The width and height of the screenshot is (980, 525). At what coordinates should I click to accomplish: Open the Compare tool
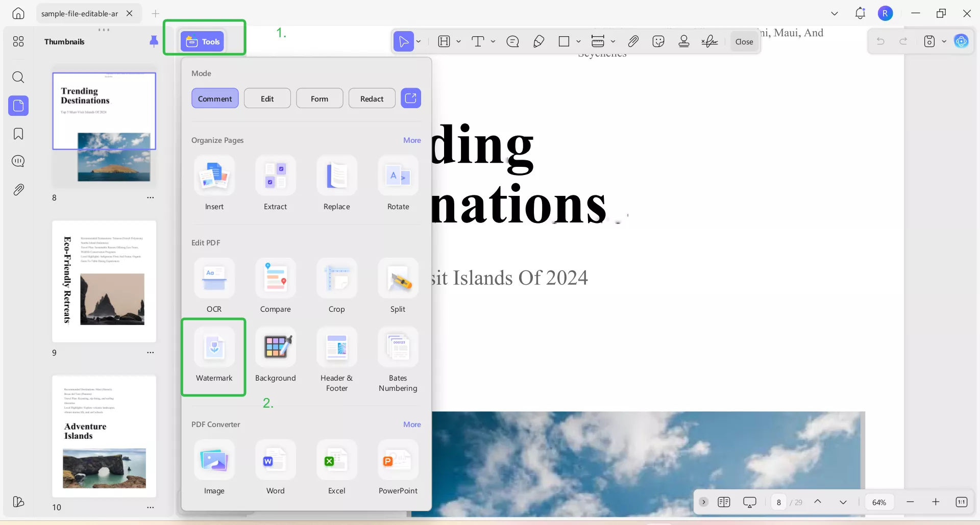point(275,286)
